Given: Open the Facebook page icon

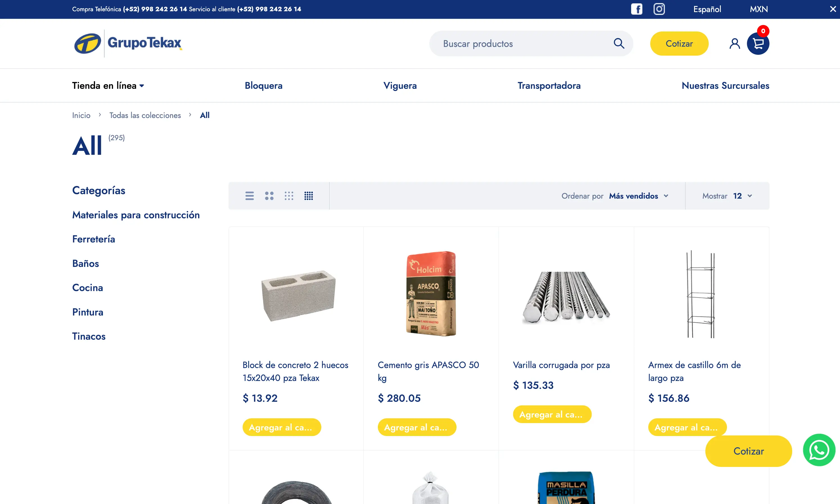Looking at the screenshot, I should [636, 9].
